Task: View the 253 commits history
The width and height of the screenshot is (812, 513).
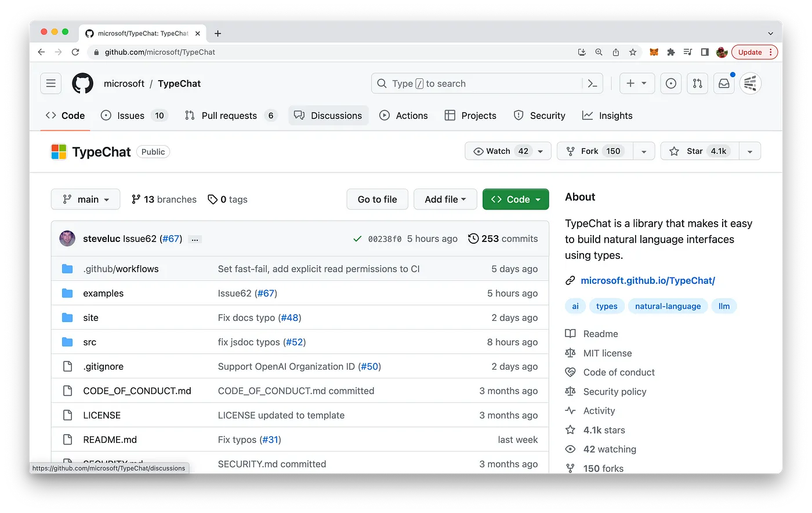Action: [x=503, y=239]
